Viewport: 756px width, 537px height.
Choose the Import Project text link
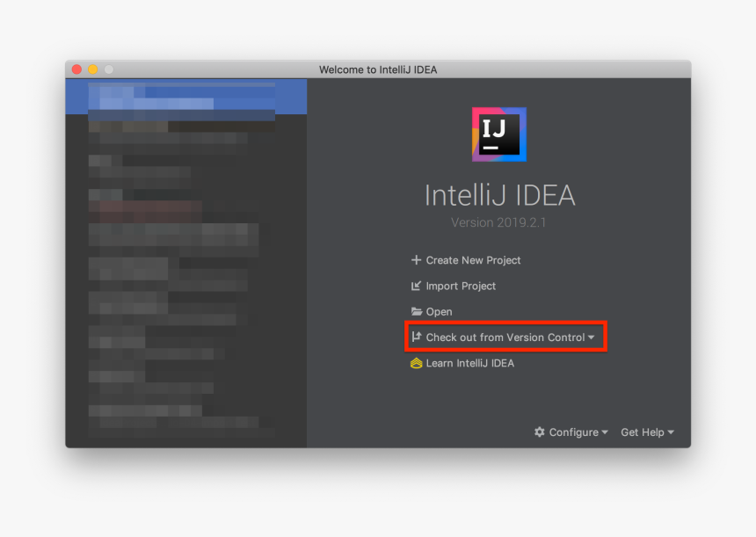click(x=461, y=286)
